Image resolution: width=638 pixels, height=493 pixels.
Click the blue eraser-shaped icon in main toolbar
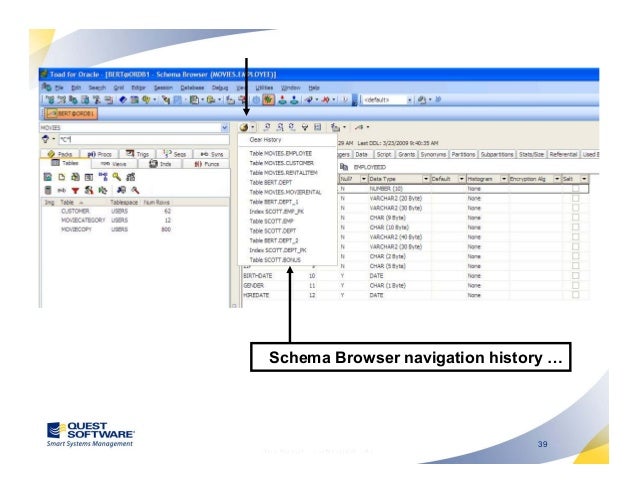coord(123,100)
